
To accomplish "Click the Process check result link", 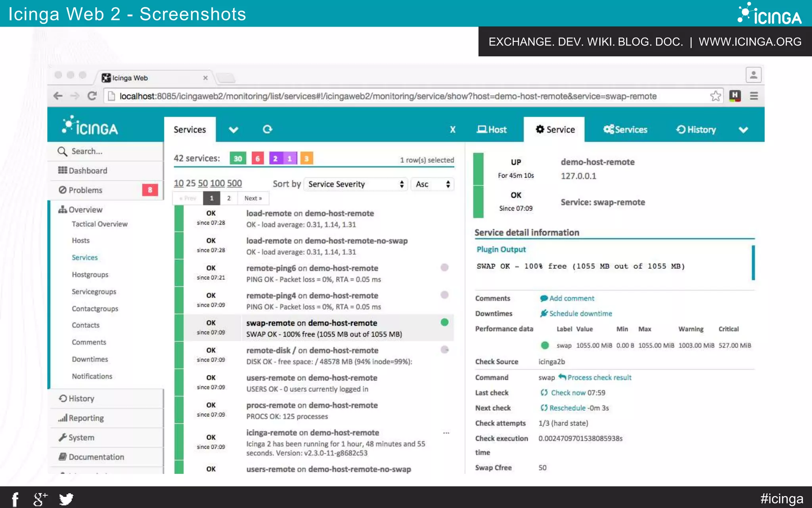I will coord(599,377).
